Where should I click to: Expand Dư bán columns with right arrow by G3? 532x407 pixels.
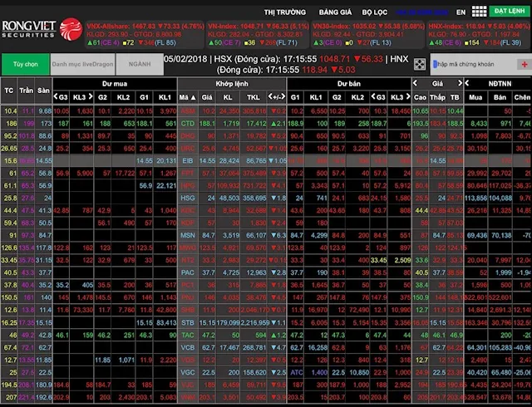(407, 97)
